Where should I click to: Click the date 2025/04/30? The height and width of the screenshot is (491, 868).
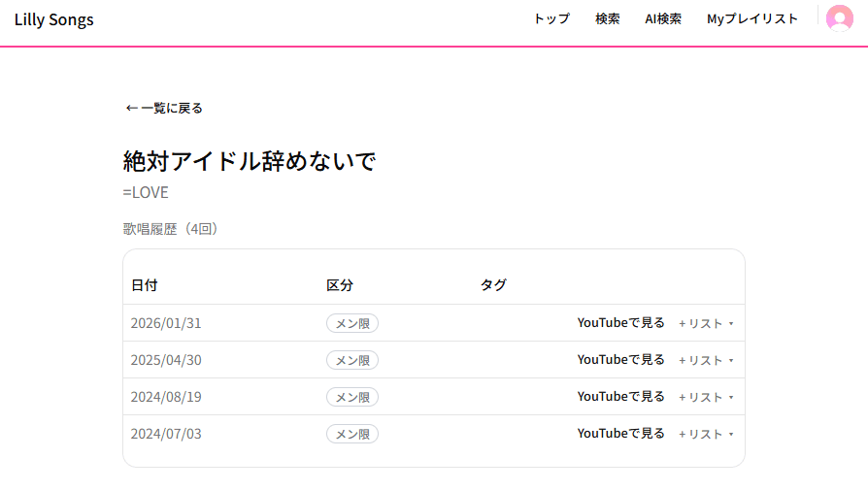point(166,360)
